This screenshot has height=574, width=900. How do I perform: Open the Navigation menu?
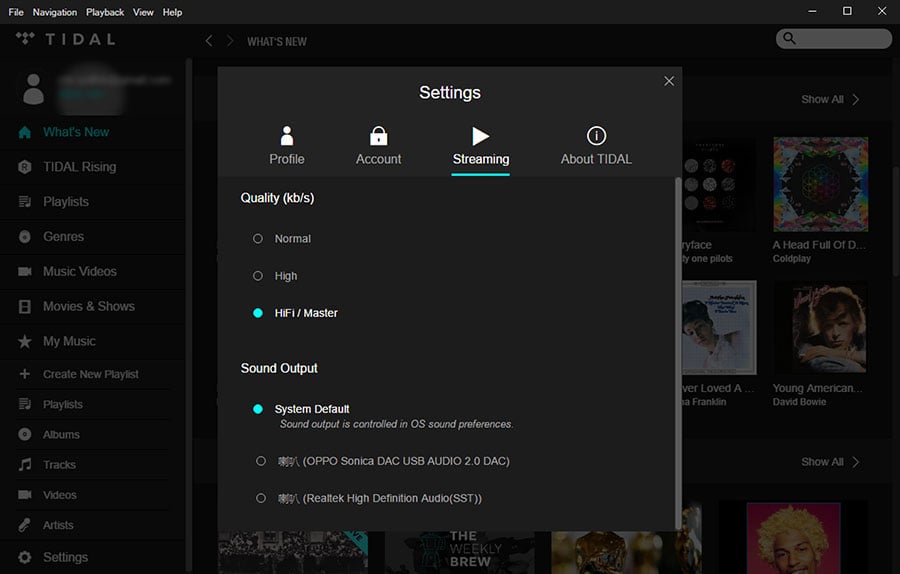click(55, 12)
